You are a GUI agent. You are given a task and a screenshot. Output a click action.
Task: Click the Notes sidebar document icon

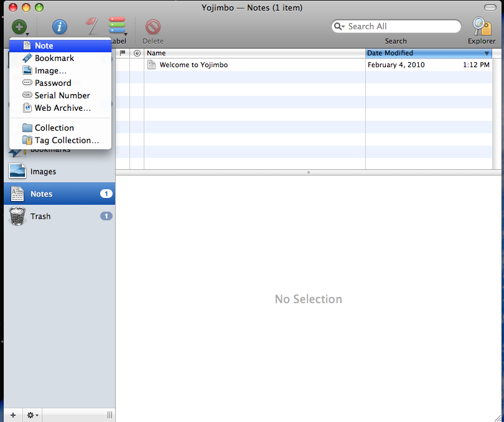tap(17, 194)
